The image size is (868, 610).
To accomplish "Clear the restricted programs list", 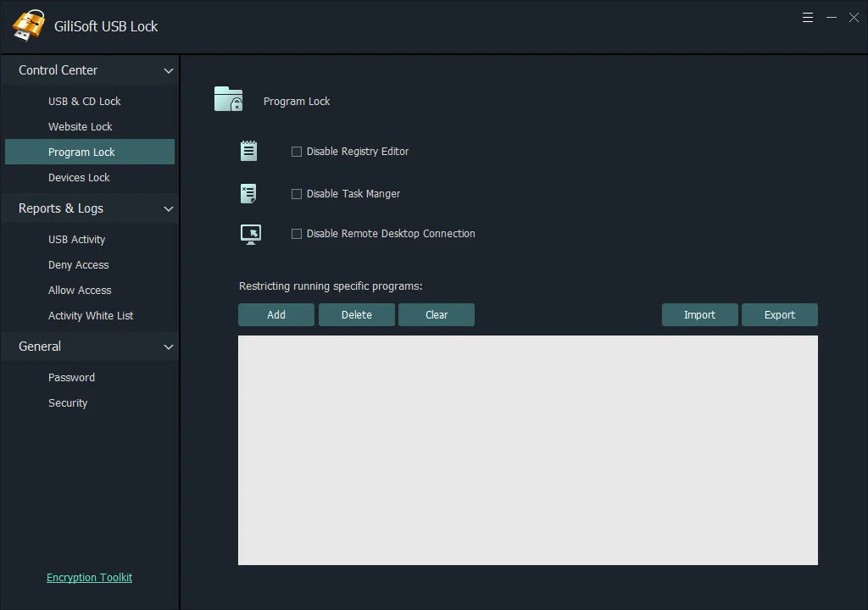I will coord(437,315).
